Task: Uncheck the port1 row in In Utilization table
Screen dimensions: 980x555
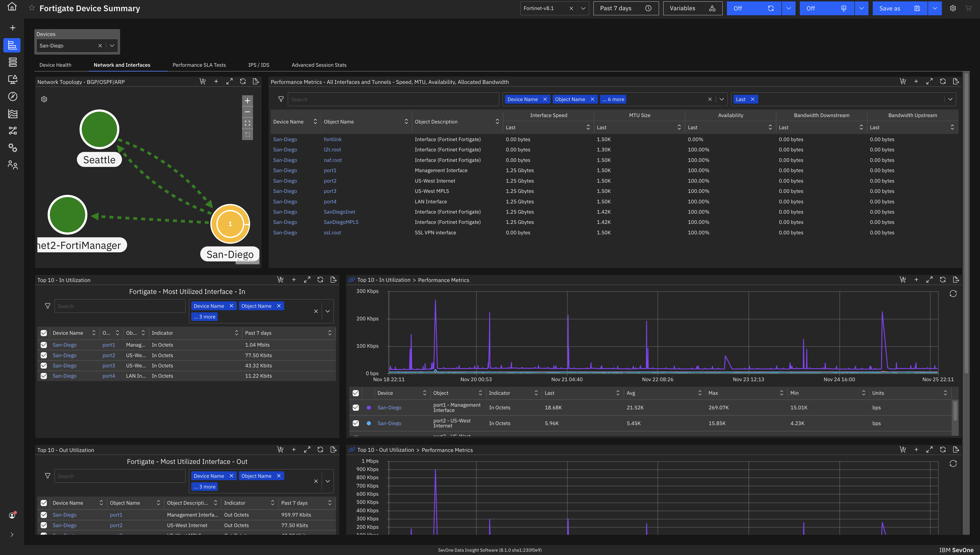Action: click(x=44, y=345)
